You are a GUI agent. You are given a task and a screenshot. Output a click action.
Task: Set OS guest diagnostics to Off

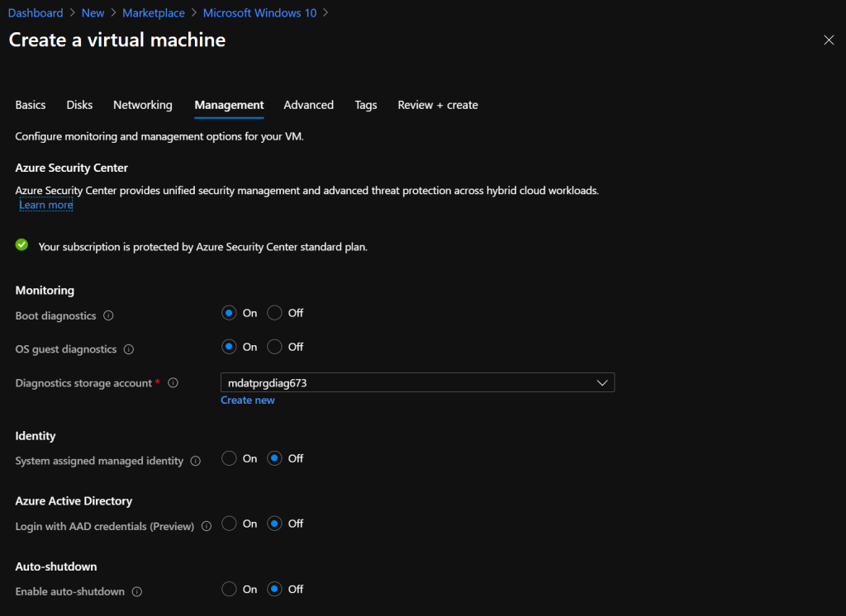[x=275, y=347]
